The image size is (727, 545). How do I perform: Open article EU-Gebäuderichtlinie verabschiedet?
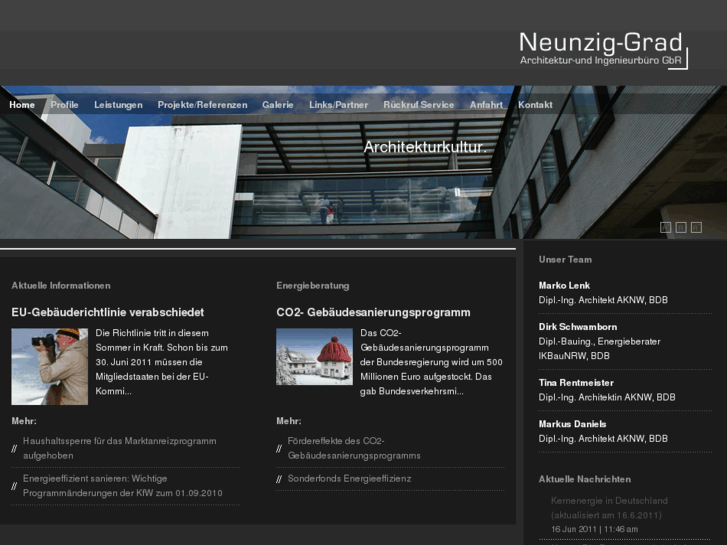(x=108, y=312)
